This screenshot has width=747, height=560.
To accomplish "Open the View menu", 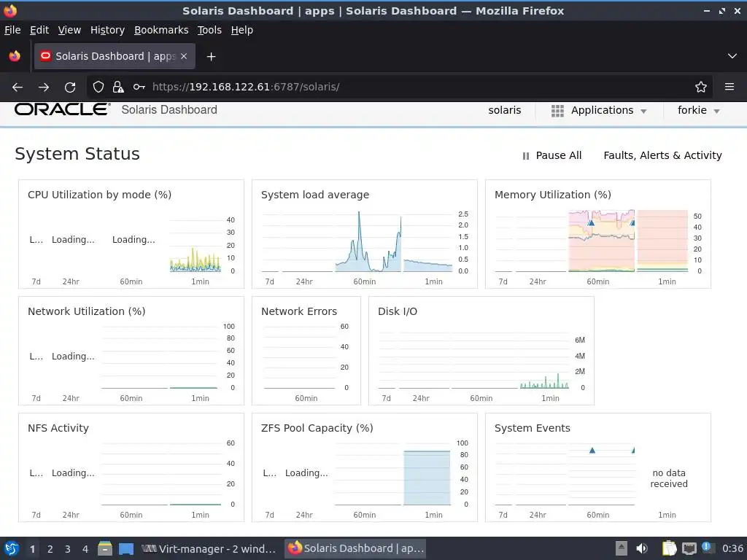I will point(69,30).
